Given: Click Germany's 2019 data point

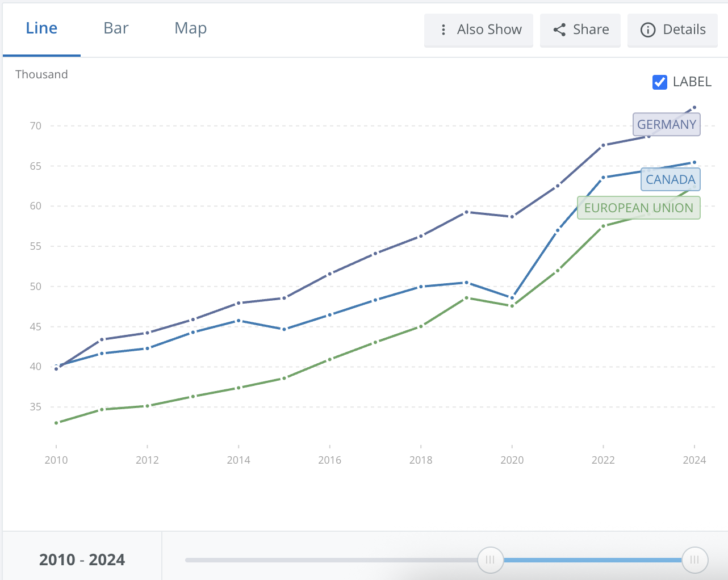Looking at the screenshot, I should click(x=467, y=212).
